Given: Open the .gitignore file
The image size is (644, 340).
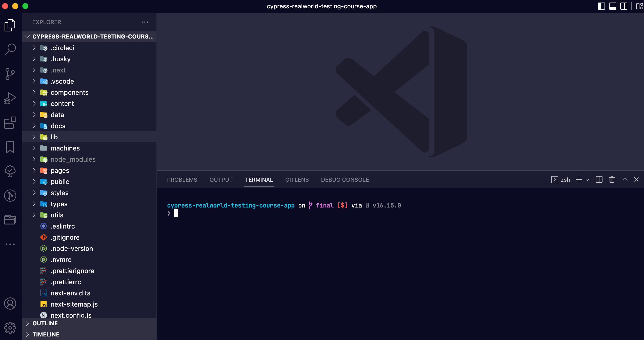Looking at the screenshot, I should 65,237.
